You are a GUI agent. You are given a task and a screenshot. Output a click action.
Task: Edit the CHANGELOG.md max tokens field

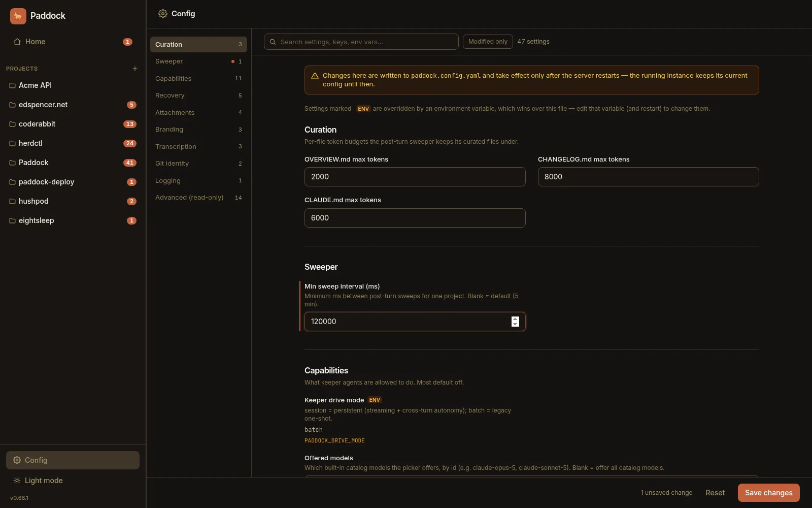tap(648, 177)
